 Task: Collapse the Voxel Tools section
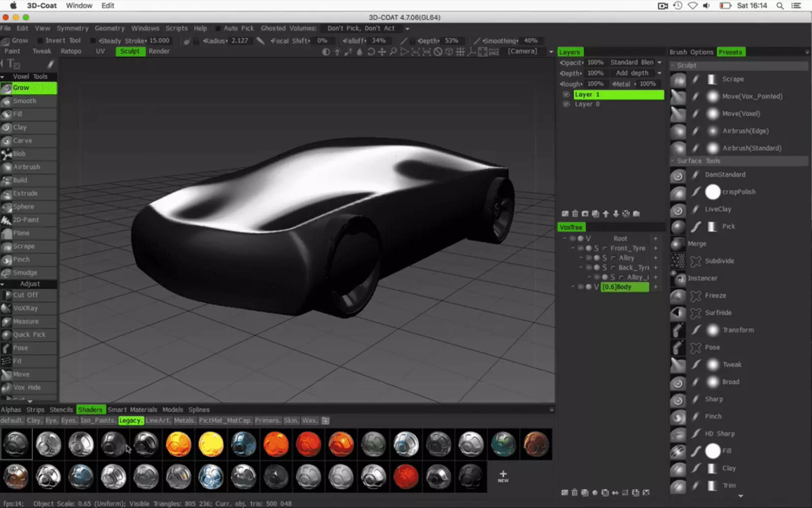tap(3, 77)
